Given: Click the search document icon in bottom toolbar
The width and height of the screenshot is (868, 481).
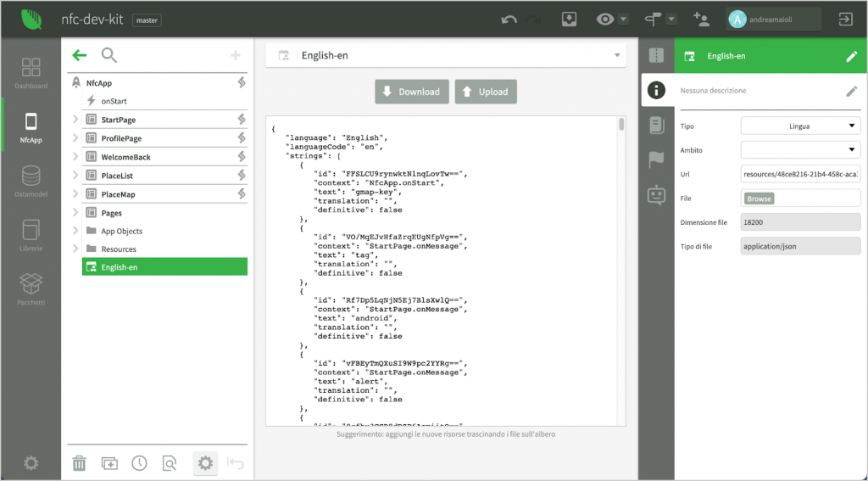Looking at the screenshot, I should pos(170,462).
